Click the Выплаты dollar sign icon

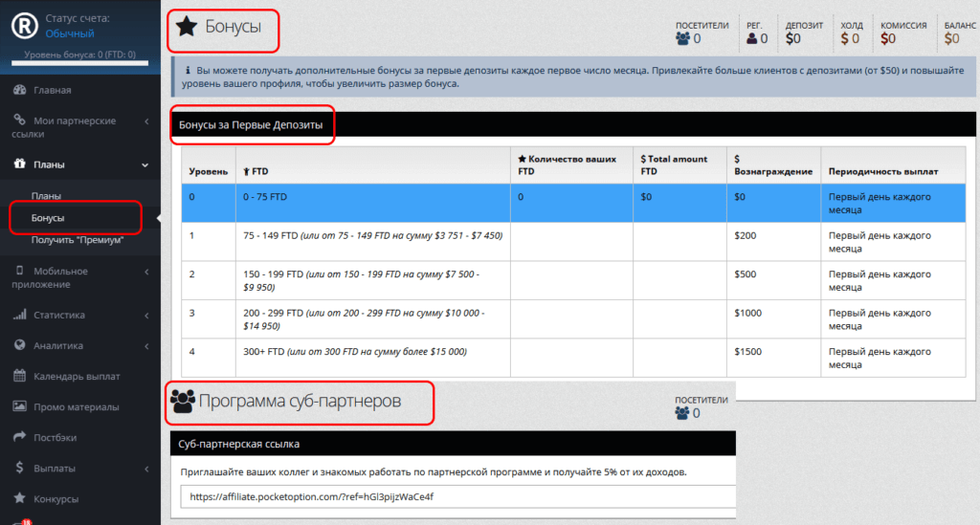(18, 468)
